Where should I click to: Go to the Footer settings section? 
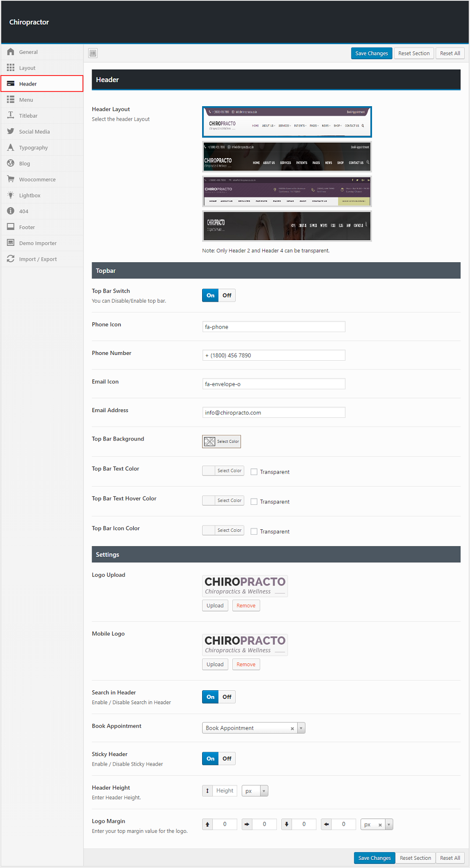[27, 227]
